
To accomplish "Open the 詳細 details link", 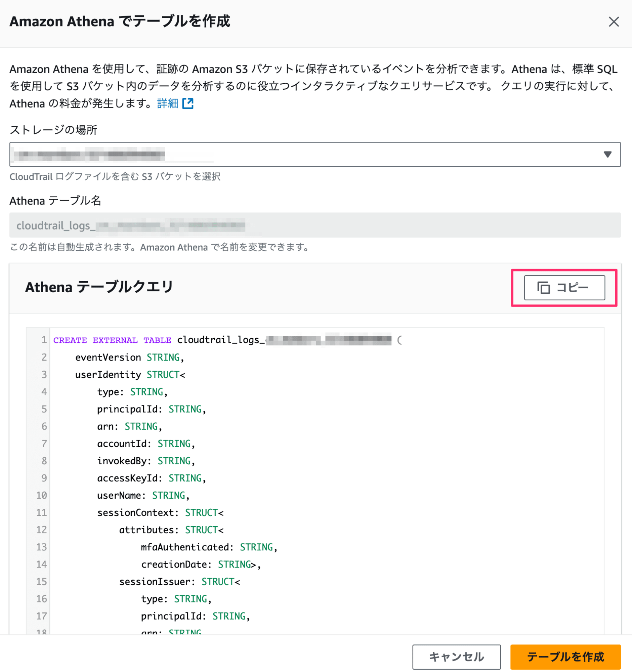I will 167,103.
